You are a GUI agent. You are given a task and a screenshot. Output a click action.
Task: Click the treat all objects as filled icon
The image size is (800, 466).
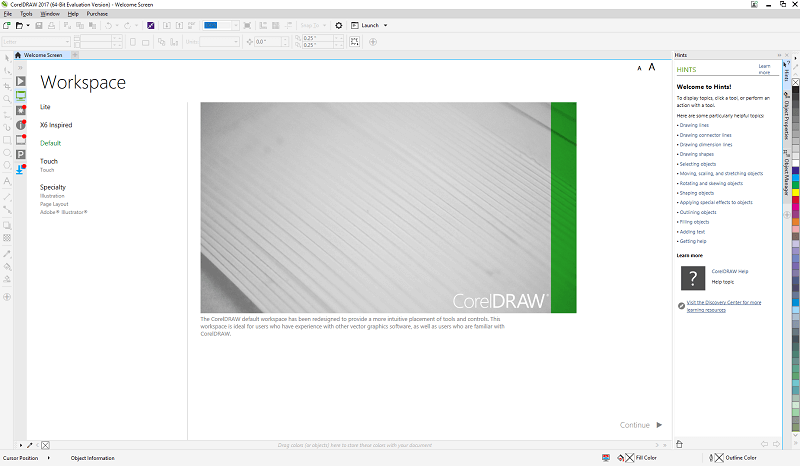pyautogui.click(x=355, y=42)
